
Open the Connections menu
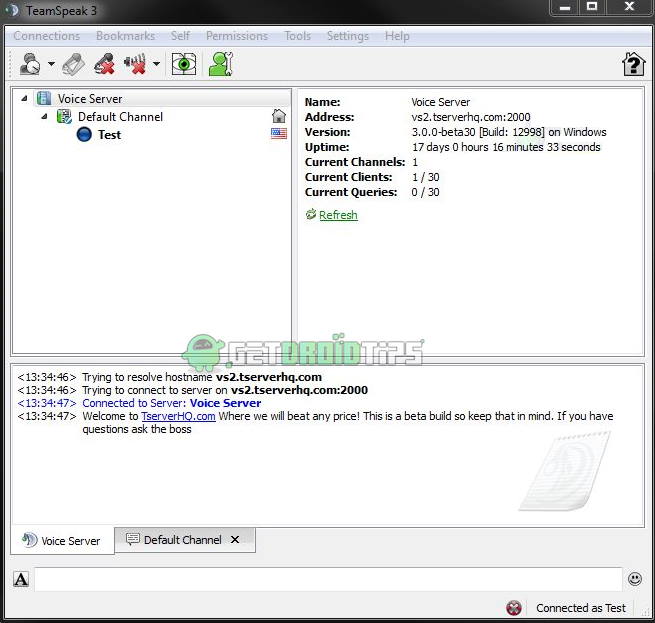pyautogui.click(x=46, y=36)
